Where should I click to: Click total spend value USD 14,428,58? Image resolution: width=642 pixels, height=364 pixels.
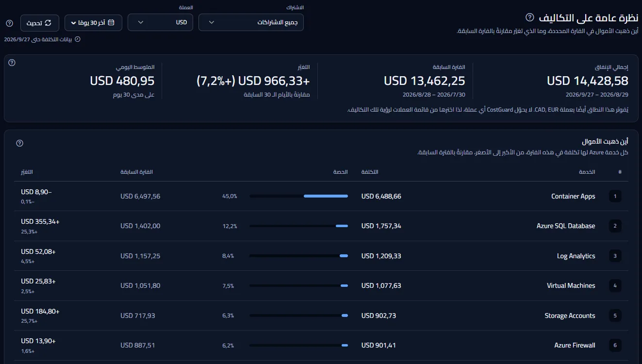[x=588, y=81]
